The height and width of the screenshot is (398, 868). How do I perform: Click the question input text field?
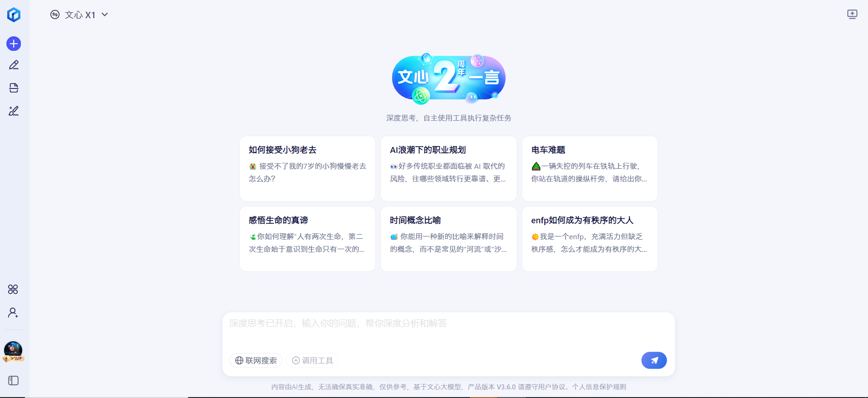click(x=448, y=331)
